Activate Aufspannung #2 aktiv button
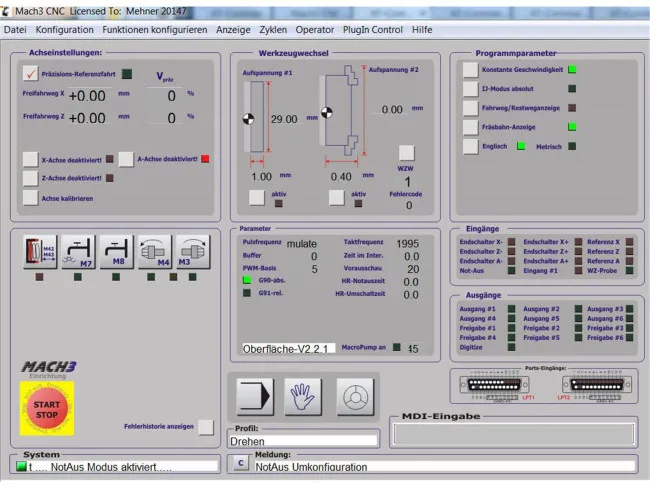 tap(336, 198)
